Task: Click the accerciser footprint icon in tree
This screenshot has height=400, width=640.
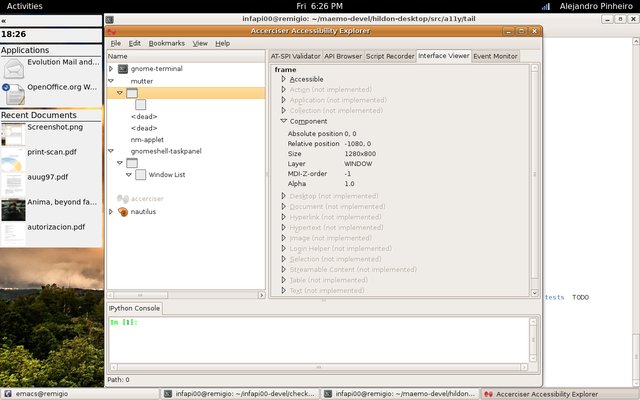Action: pos(123,199)
